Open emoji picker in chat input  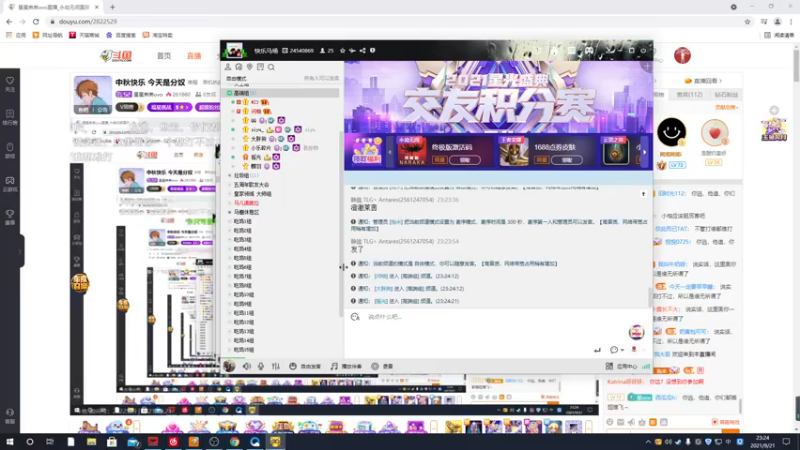(355, 317)
